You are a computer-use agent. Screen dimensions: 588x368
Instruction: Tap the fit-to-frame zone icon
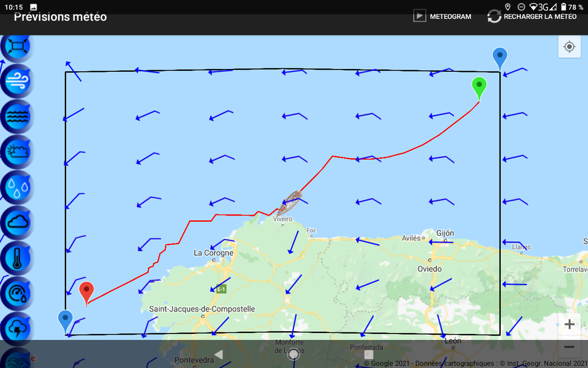click(17, 47)
